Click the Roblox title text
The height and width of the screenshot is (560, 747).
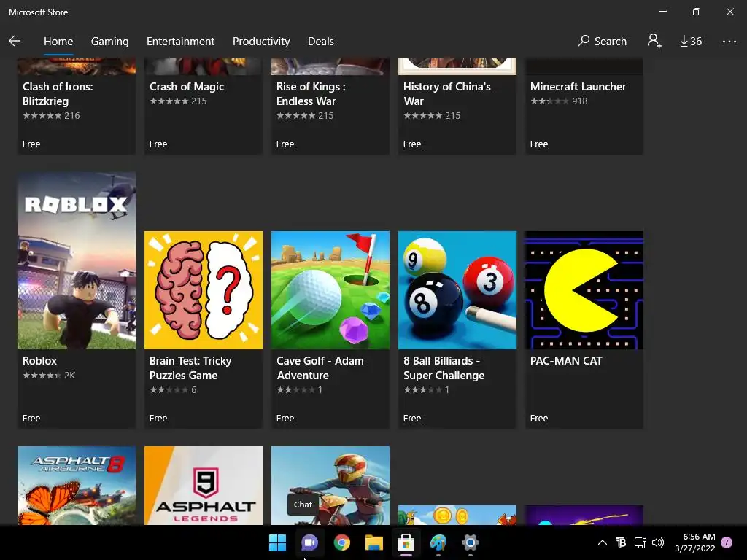click(x=39, y=361)
